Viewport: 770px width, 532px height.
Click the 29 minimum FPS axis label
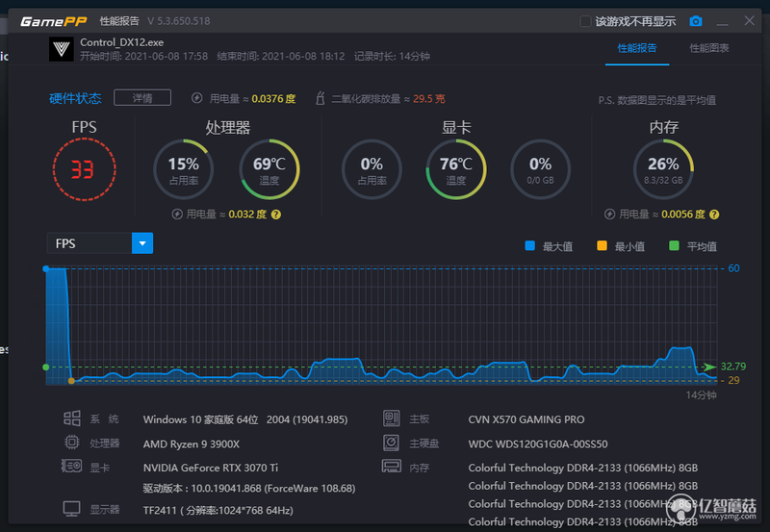(733, 380)
